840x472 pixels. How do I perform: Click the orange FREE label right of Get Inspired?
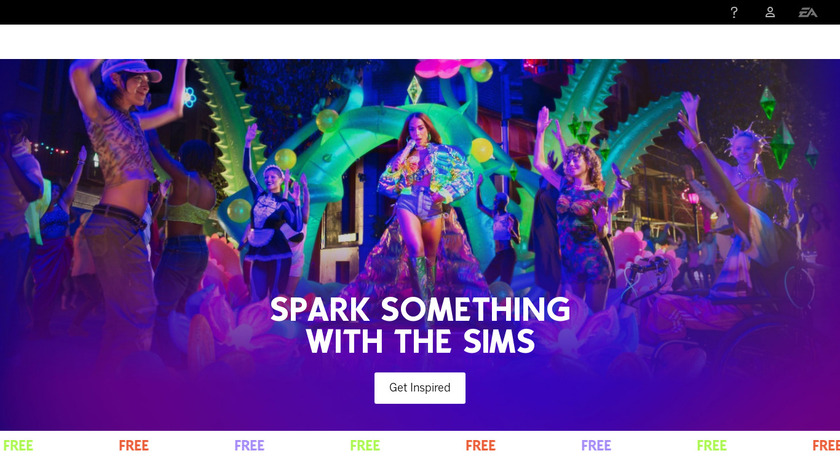tap(481, 446)
